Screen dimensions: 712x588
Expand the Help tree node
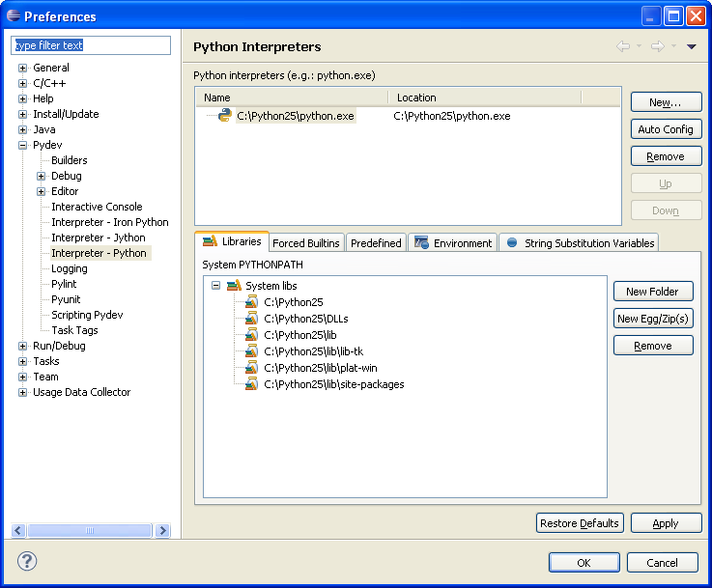22,98
